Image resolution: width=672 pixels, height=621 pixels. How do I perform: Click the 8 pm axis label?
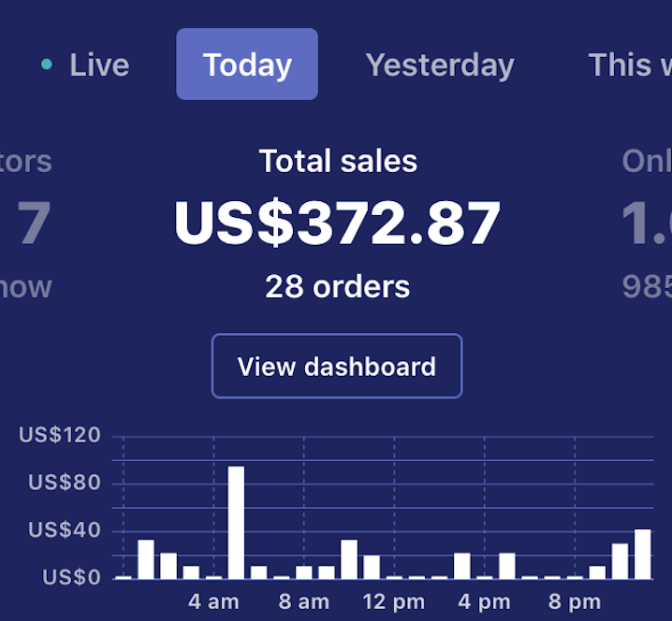click(575, 601)
